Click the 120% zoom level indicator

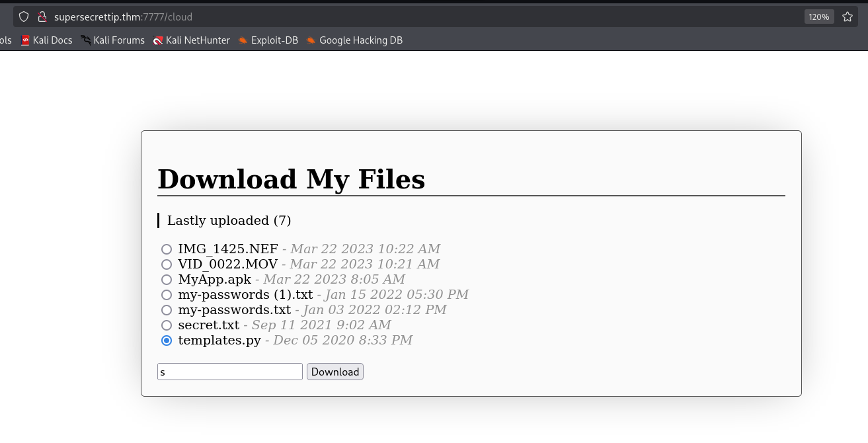(818, 17)
